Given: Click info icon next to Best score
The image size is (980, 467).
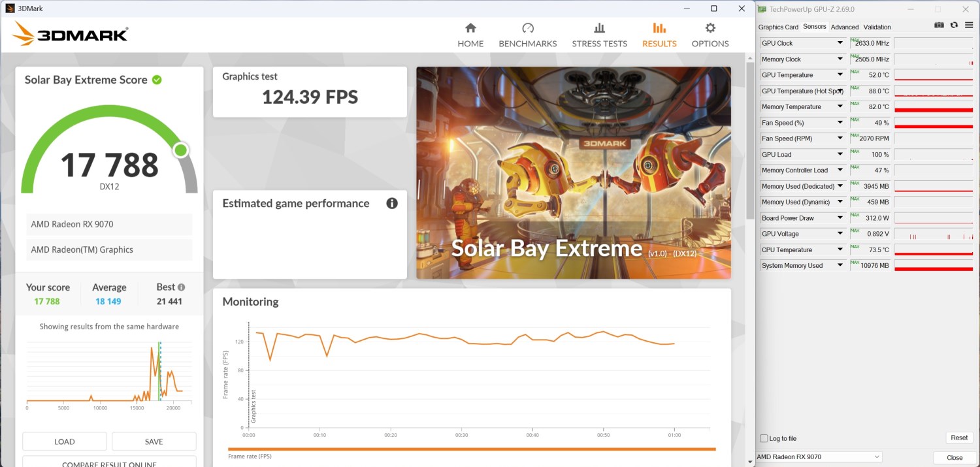Looking at the screenshot, I should (x=181, y=287).
